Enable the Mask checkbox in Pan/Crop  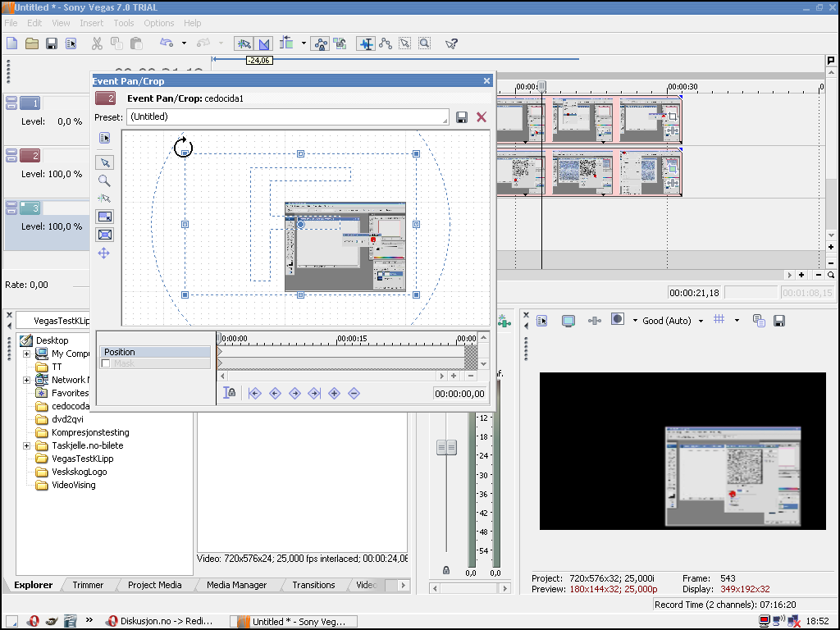(106, 363)
